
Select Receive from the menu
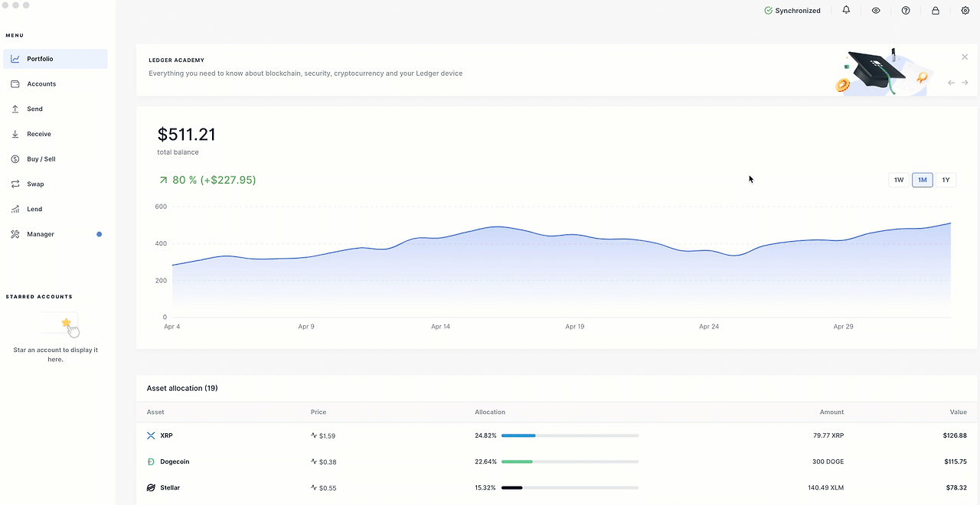[55, 134]
